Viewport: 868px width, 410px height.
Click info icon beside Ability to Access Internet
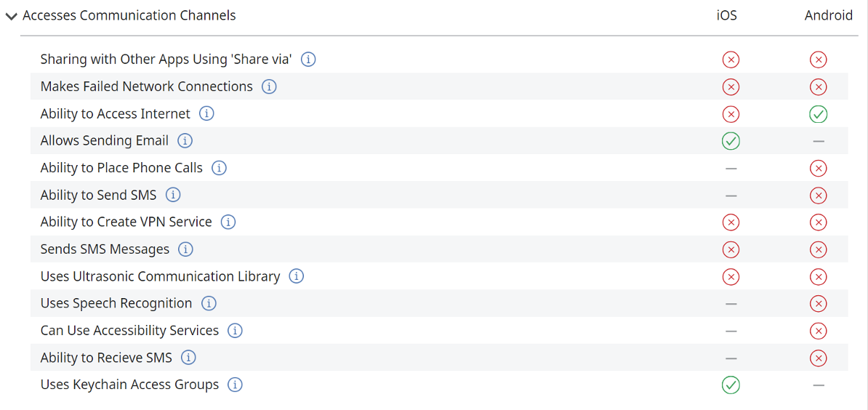click(206, 113)
